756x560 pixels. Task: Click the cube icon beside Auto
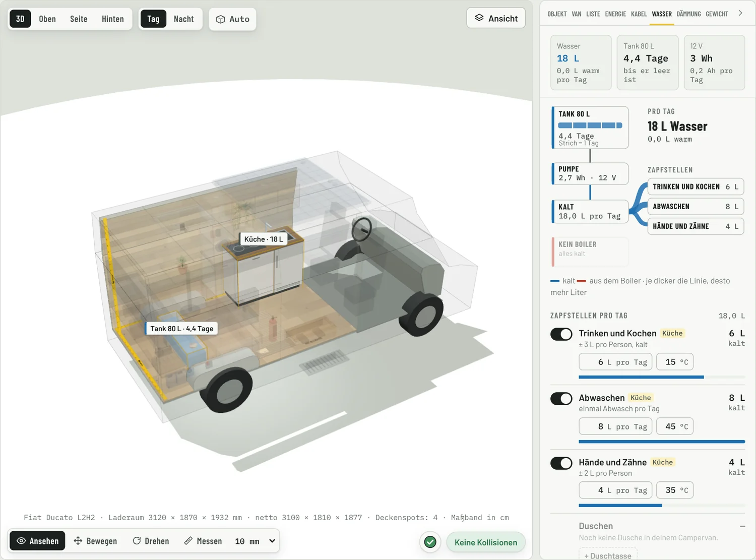(x=220, y=19)
